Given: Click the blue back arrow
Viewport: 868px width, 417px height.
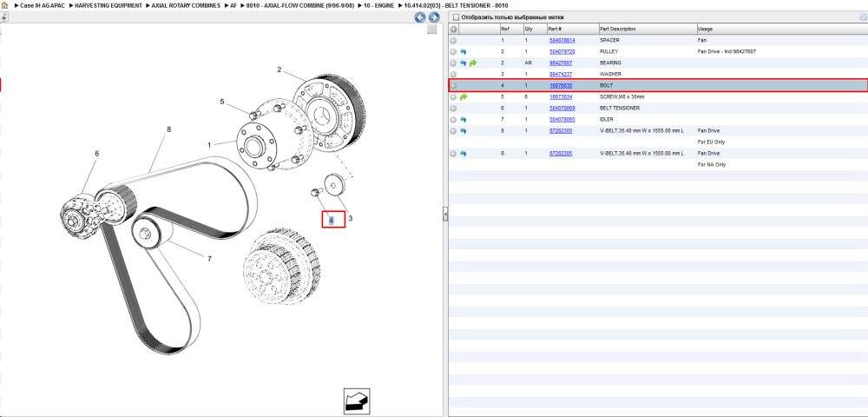Looking at the screenshot, I should (420, 17).
